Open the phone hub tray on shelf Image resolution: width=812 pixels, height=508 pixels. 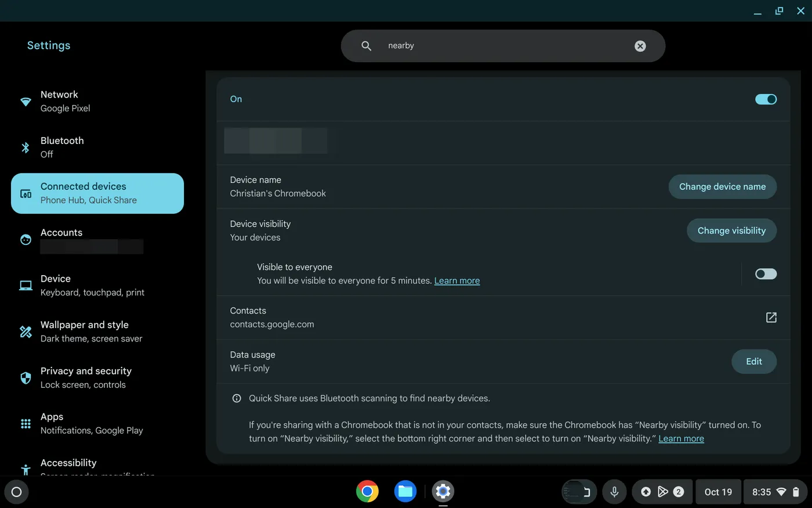click(x=579, y=492)
